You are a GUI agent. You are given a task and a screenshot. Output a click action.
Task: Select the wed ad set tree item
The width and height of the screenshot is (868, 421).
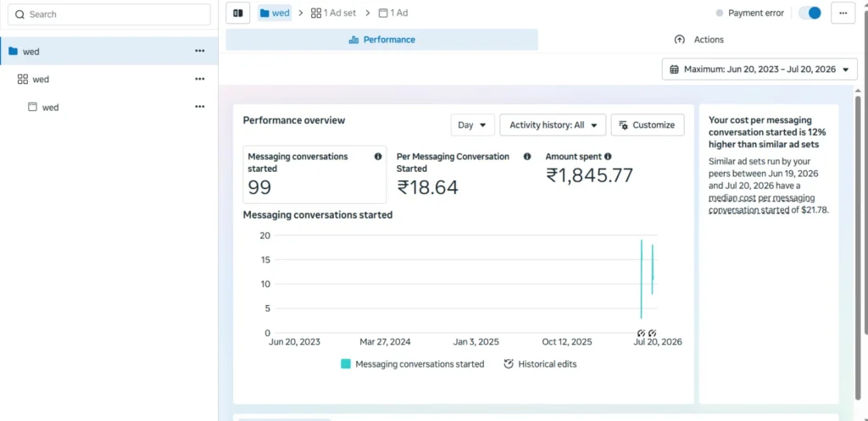tap(109, 79)
